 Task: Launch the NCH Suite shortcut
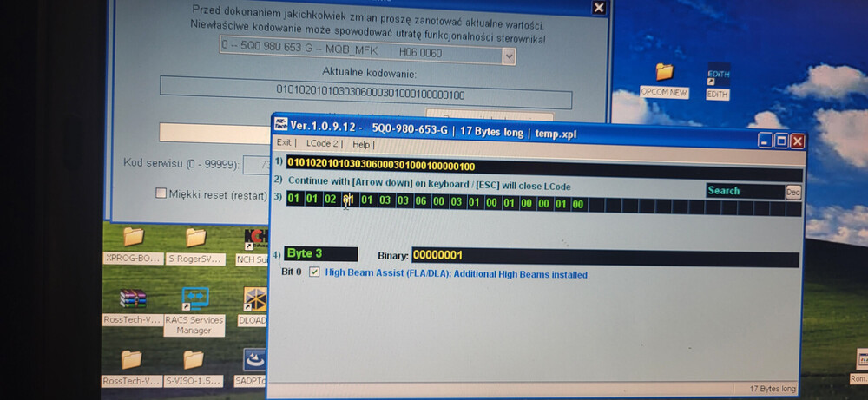tap(254, 238)
